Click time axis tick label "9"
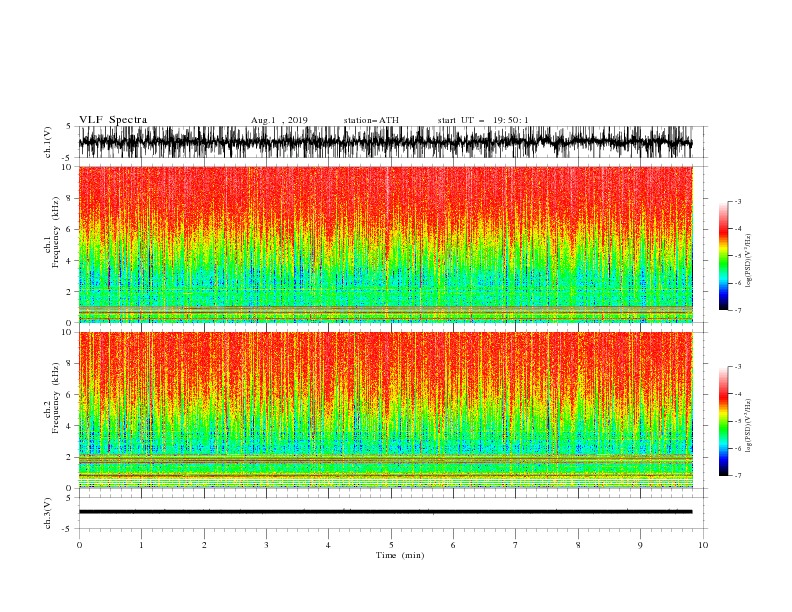 coord(640,545)
